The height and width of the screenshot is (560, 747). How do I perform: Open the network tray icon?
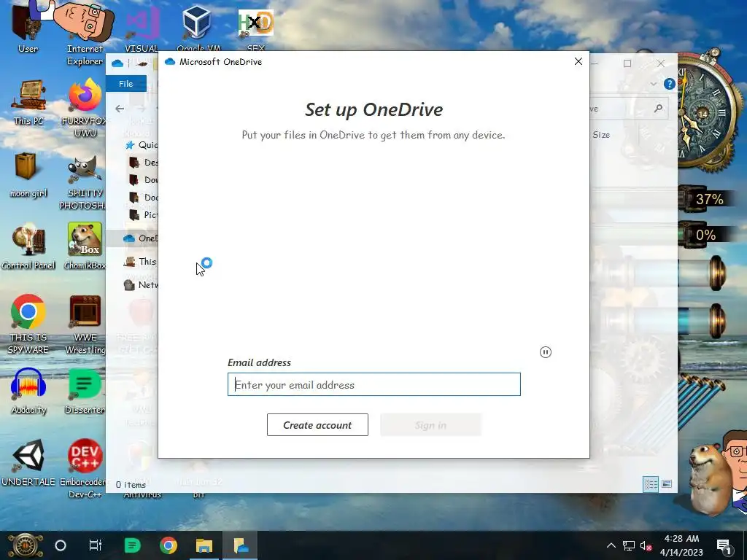point(629,545)
